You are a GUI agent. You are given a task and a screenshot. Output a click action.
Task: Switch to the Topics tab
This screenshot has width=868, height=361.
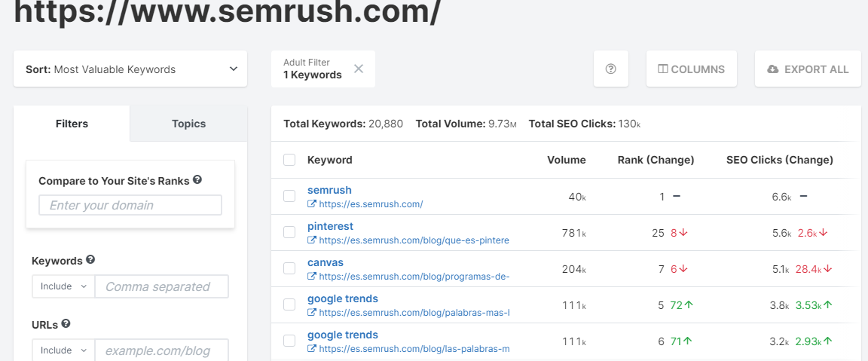click(x=189, y=124)
